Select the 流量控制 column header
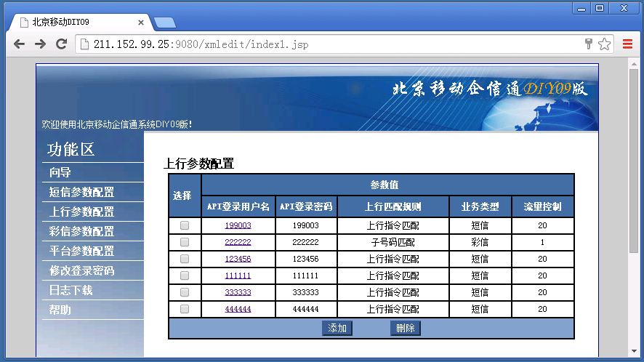 542,206
